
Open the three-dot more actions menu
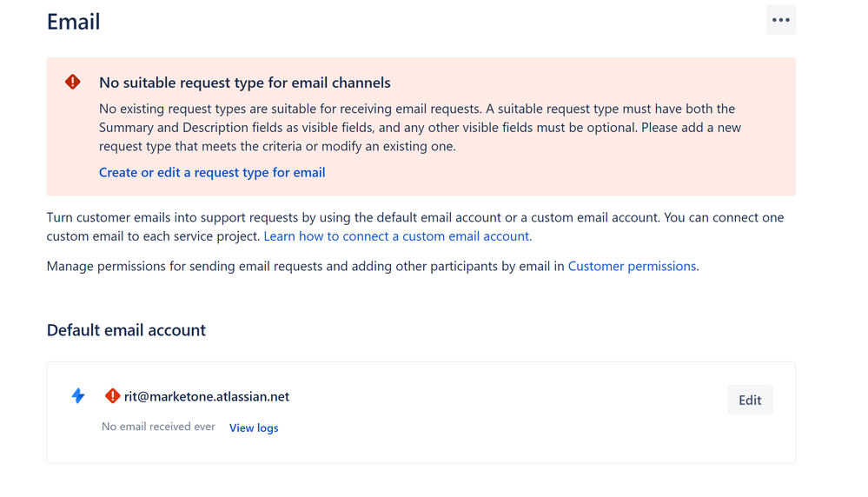(x=780, y=20)
